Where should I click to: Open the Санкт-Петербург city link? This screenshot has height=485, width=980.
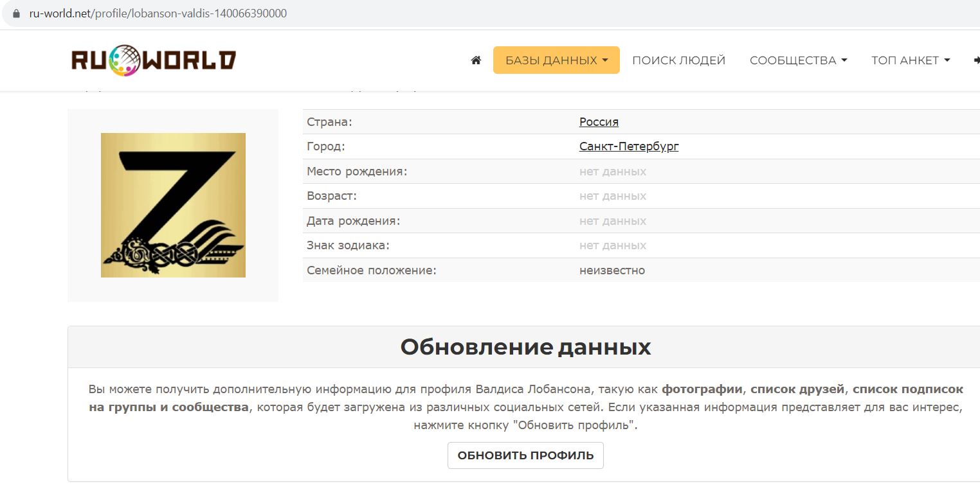[x=629, y=146]
